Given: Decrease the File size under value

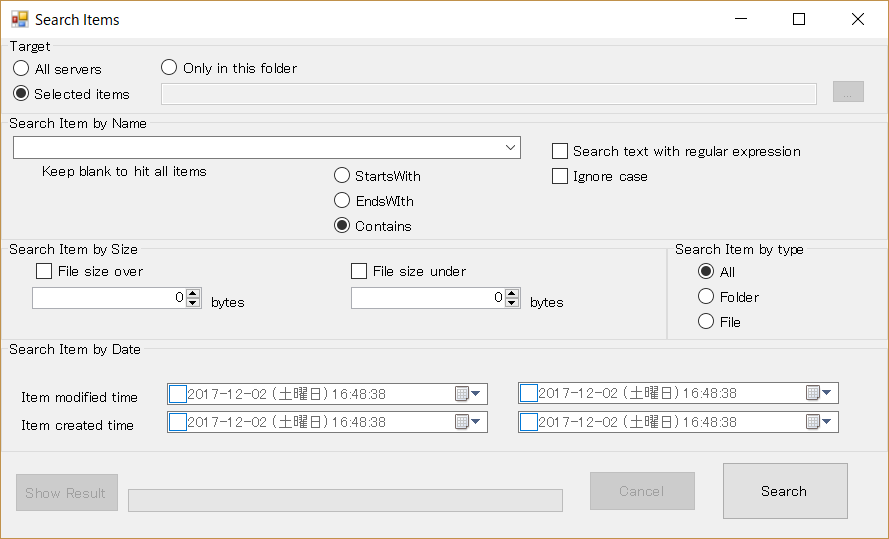Looking at the screenshot, I should 512,302.
